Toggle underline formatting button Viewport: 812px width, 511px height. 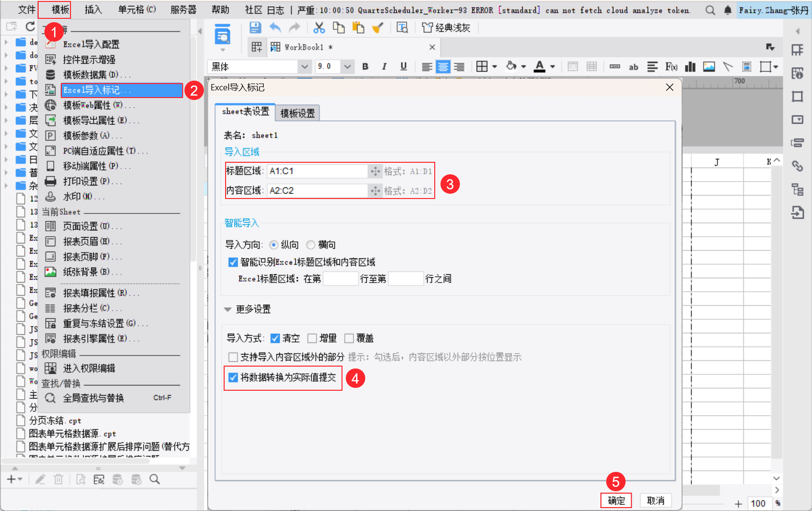pyautogui.click(x=403, y=67)
